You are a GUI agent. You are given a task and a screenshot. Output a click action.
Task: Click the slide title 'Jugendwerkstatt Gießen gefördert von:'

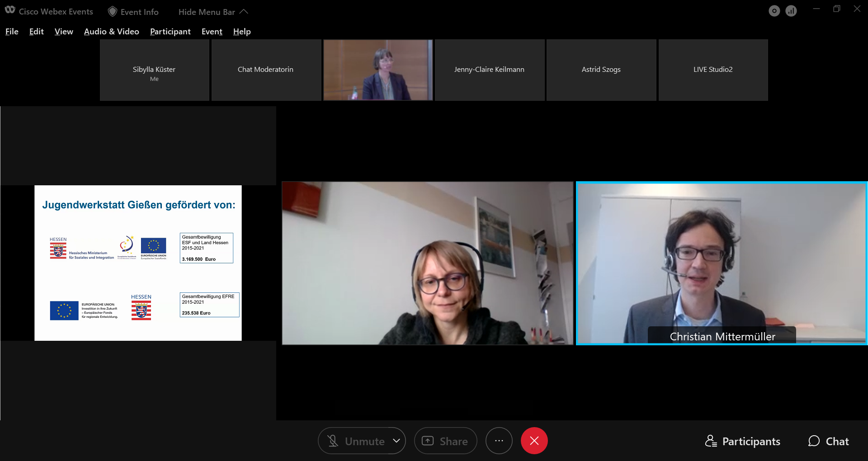[x=139, y=205]
